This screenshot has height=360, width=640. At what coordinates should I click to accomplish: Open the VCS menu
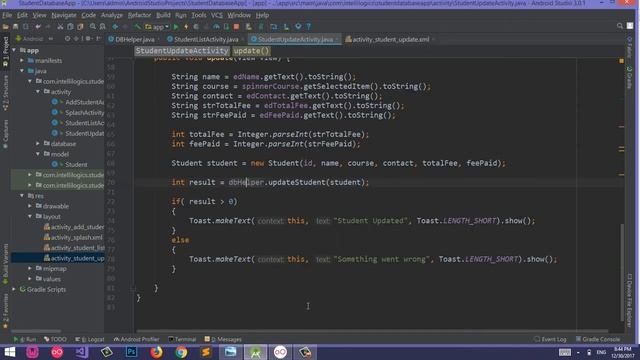(x=217, y=16)
